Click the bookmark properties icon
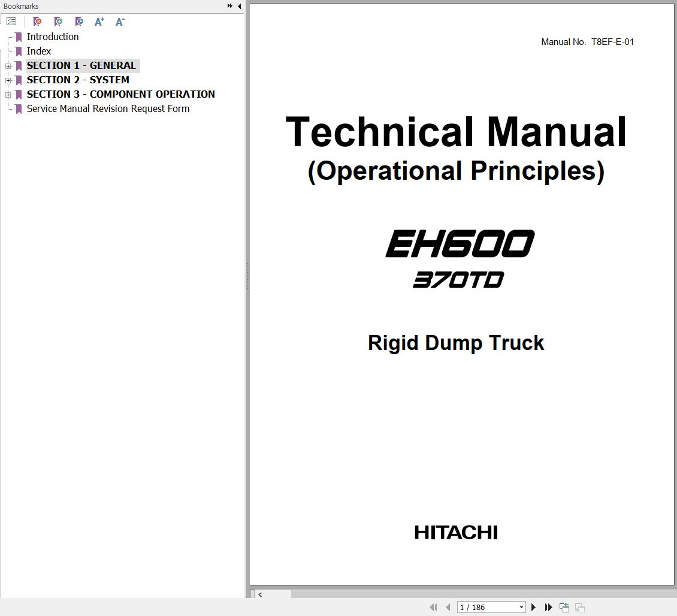Viewport: 677px width, 616px height. (79, 22)
